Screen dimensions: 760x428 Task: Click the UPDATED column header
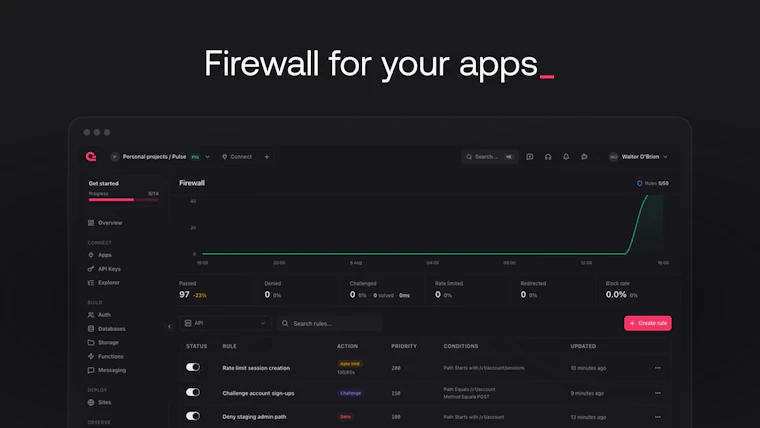click(583, 346)
